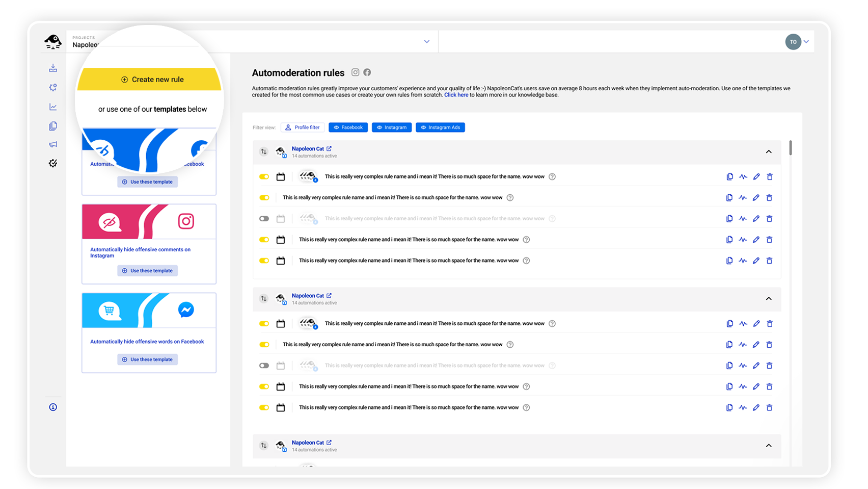Viewport: 868px width, 489px height.
Task: Edit pencil for second group's greyed-out rule
Action: (756, 366)
